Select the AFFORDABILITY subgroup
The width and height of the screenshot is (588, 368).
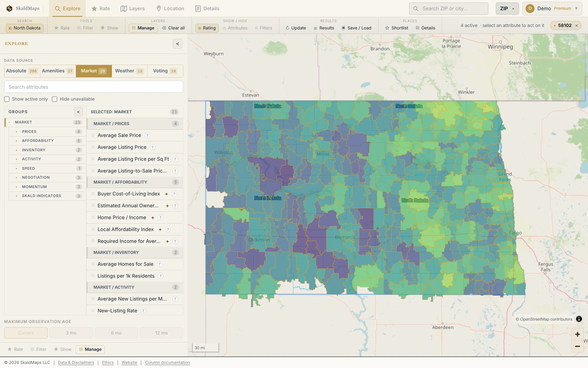(47, 141)
